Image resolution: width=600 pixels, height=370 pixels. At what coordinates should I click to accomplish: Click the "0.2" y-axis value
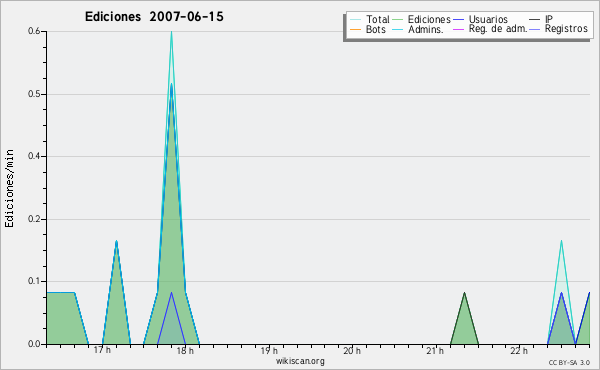[x=34, y=219]
